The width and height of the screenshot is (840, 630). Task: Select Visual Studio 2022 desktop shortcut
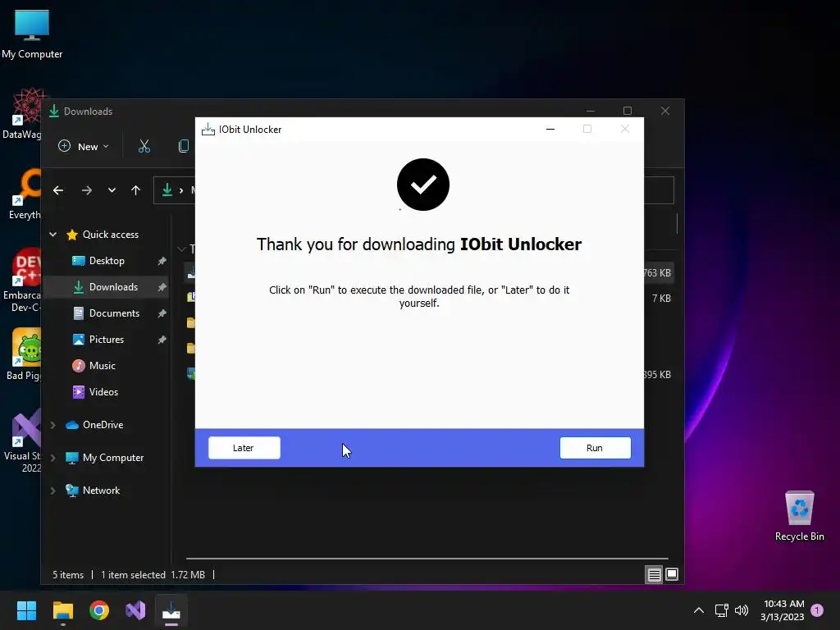tap(21, 441)
